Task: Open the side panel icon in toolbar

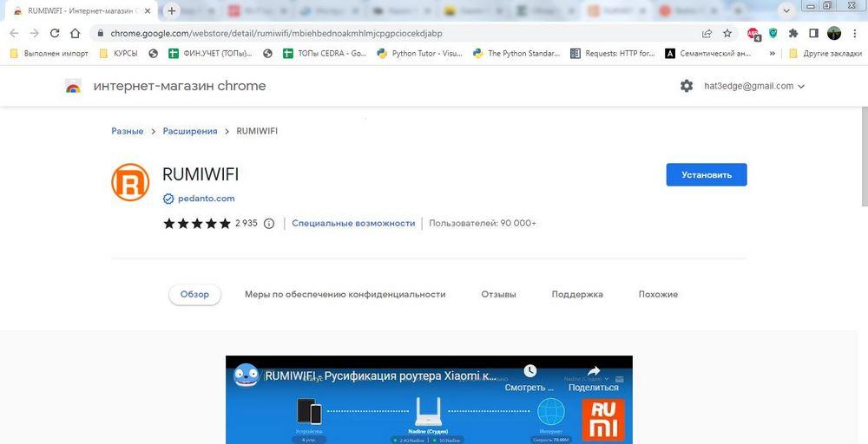Action: tap(813, 33)
